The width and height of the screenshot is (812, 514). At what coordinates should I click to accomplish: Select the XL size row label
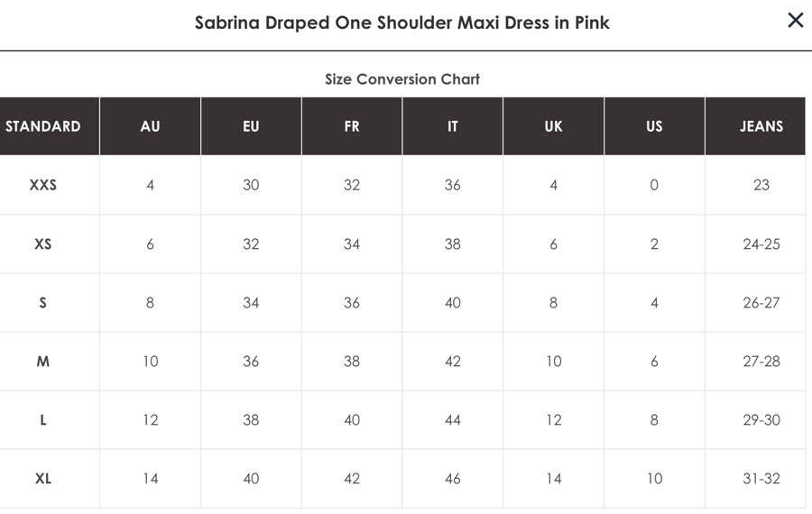[43, 479]
